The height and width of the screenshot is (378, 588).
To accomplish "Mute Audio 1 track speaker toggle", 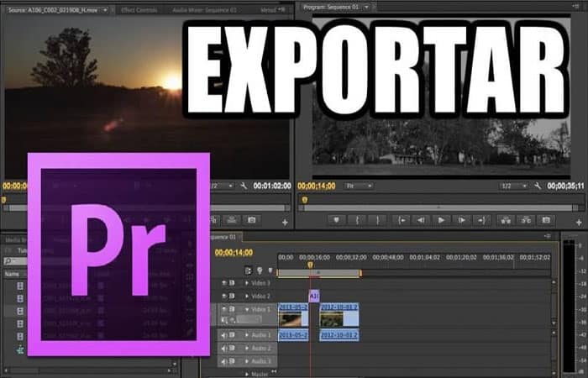I will (224, 335).
